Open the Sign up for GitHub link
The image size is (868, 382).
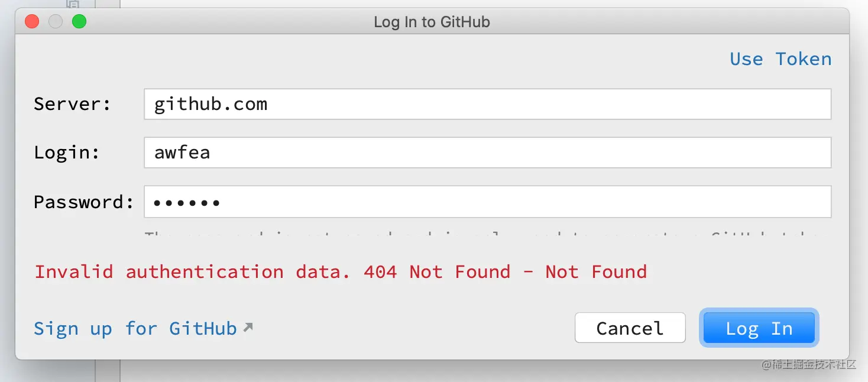[x=135, y=328]
